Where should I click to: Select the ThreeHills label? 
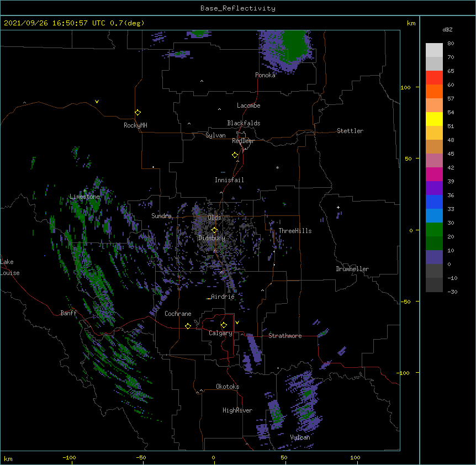point(295,231)
